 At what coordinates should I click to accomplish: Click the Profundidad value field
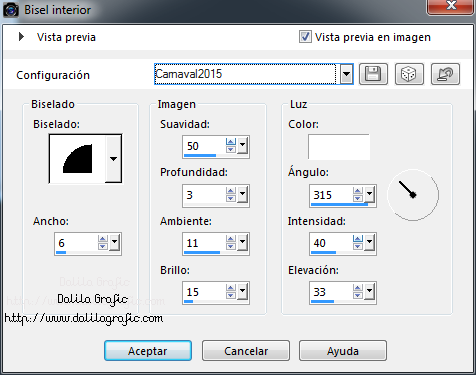[204, 195]
